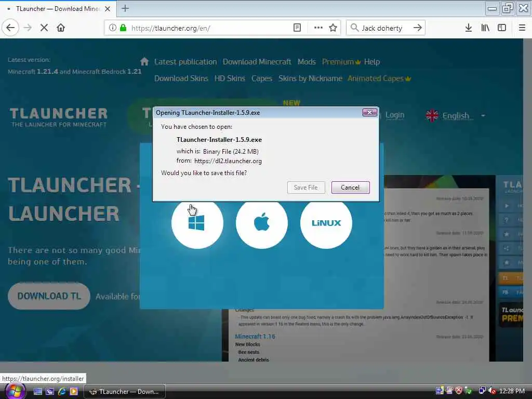Image resolution: width=532 pixels, height=399 pixels.
Task: Click source text https://dl2.tlauncher.org
Action: [228, 161]
